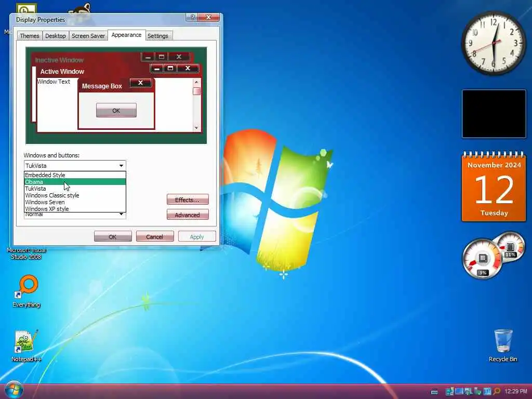Viewport: 532px width, 399px height.
Task: Click the green checkmark tray icon
Action: click(478, 391)
